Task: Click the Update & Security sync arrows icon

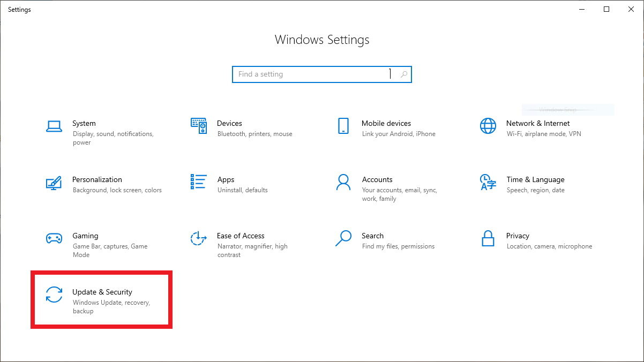Action: [54, 295]
